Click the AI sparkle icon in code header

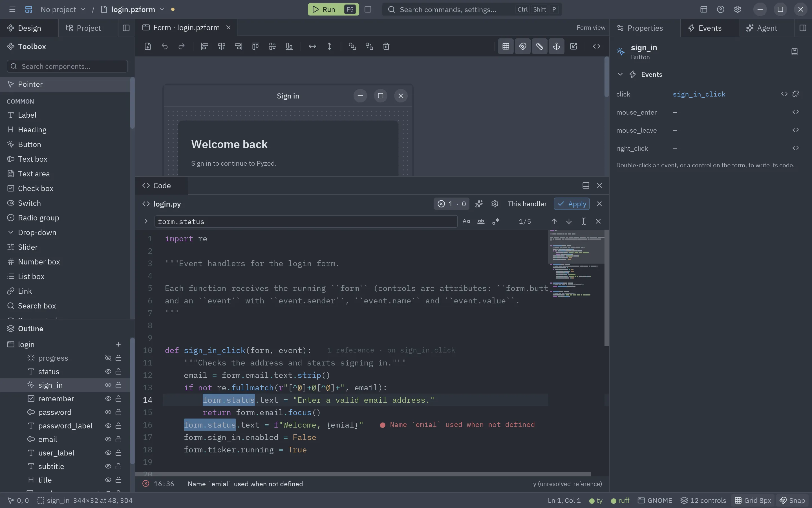pyautogui.click(x=479, y=204)
